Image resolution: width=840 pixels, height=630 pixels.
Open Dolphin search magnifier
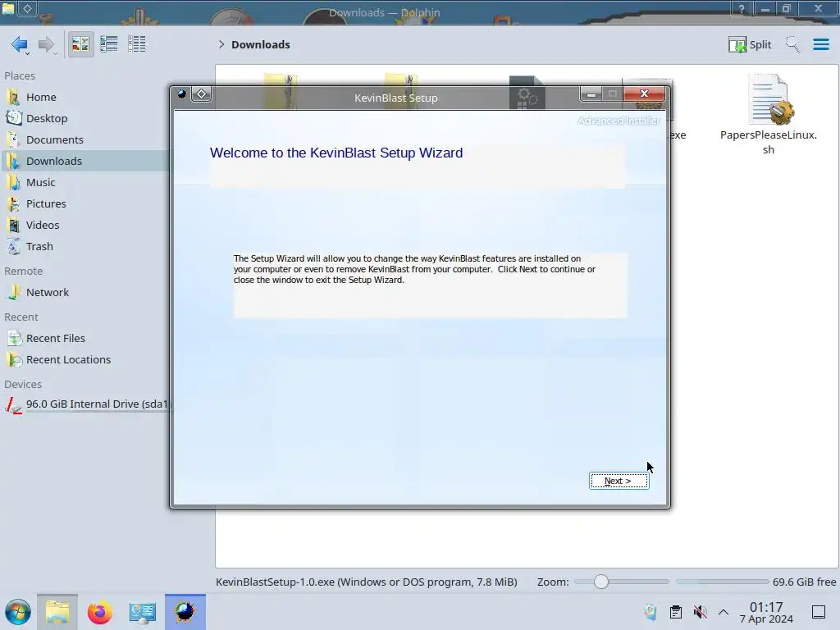click(x=792, y=44)
